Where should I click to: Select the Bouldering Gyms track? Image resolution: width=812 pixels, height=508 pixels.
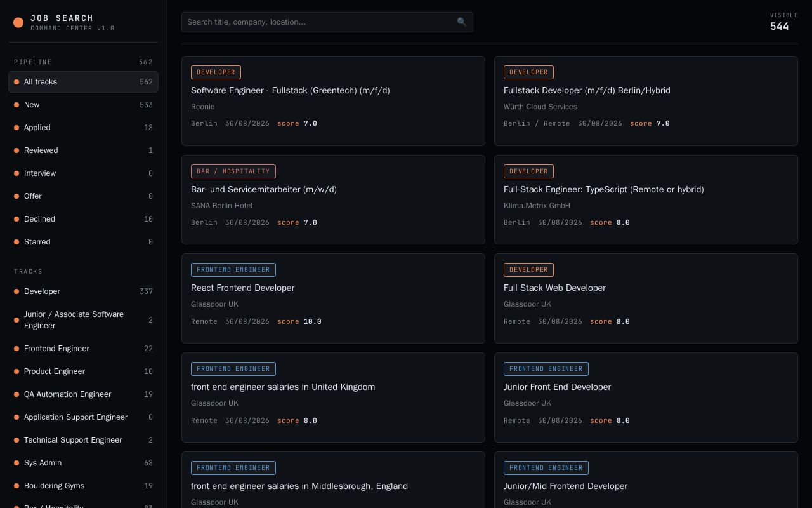coord(83,486)
